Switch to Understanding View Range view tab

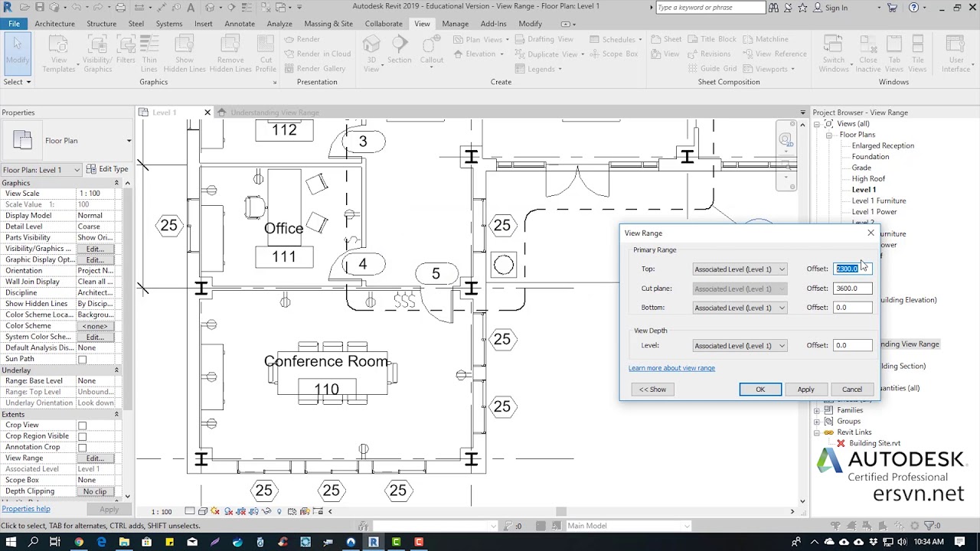(274, 112)
